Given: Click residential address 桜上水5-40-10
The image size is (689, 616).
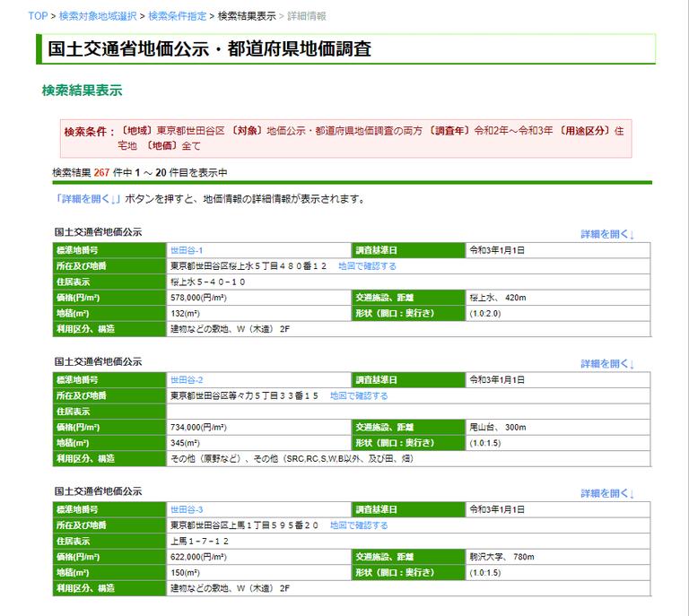Looking at the screenshot, I should 208,282.
